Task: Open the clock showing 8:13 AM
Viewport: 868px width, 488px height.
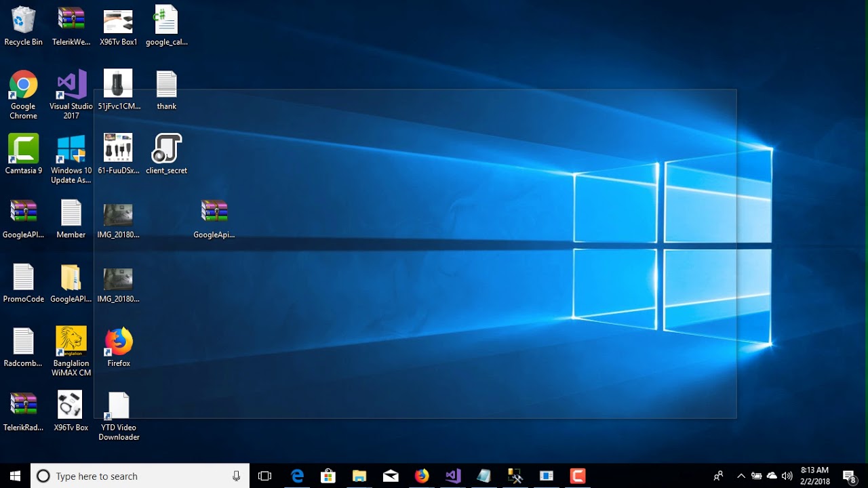Action: coord(814,476)
